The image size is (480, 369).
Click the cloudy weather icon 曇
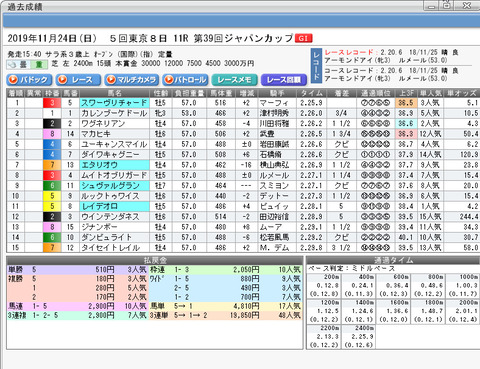point(19,64)
